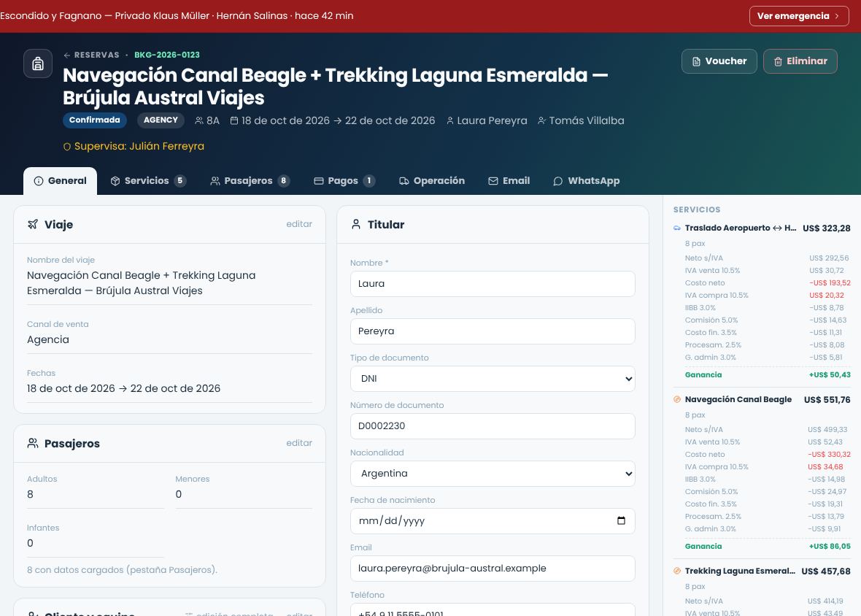Image resolution: width=861 pixels, height=616 pixels.
Task: Open the calendar picker in Fecha de nacimiento
Action: (x=621, y=520)
